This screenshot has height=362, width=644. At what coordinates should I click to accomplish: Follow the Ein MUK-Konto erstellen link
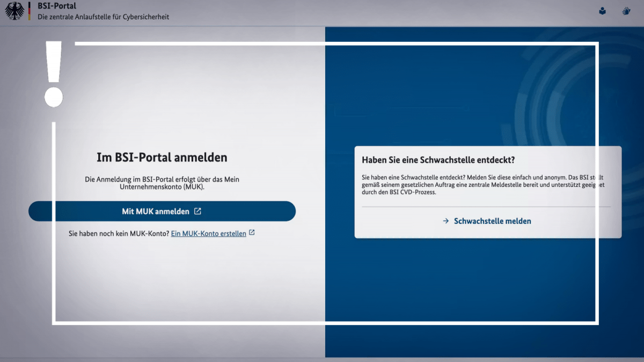208,234
